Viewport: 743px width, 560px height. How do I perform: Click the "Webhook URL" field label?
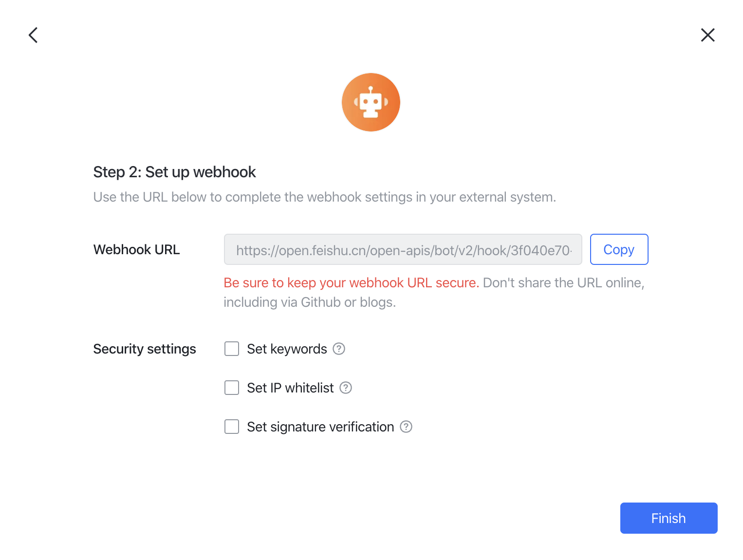coord(136,249)
